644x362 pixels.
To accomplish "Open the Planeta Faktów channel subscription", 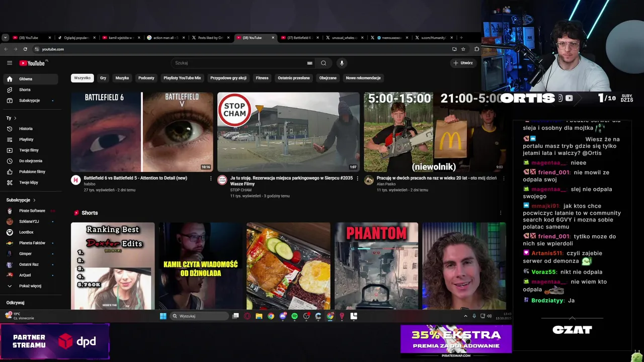I will 31,243.
